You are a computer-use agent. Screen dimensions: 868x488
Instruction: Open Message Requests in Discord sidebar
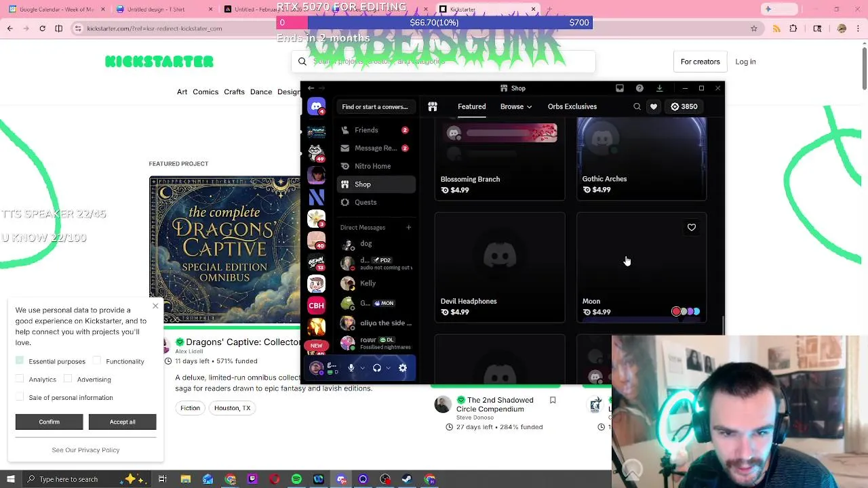[376, 148]
